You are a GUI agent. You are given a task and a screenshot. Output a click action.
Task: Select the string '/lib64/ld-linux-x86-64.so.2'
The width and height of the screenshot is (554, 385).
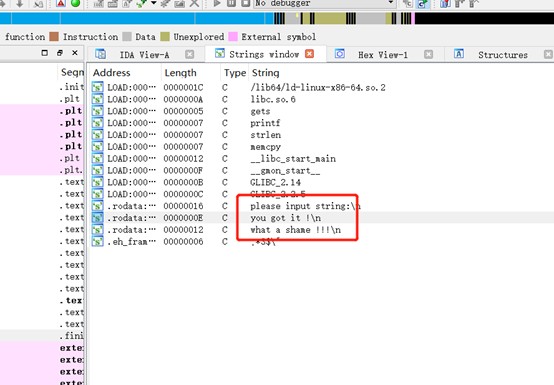coord(318,87)
